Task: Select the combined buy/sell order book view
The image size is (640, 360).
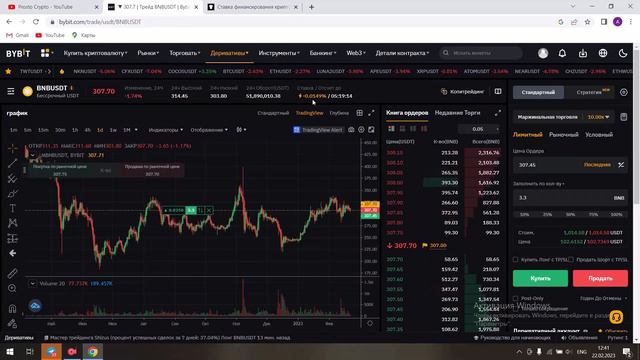Action: [391, 129]
